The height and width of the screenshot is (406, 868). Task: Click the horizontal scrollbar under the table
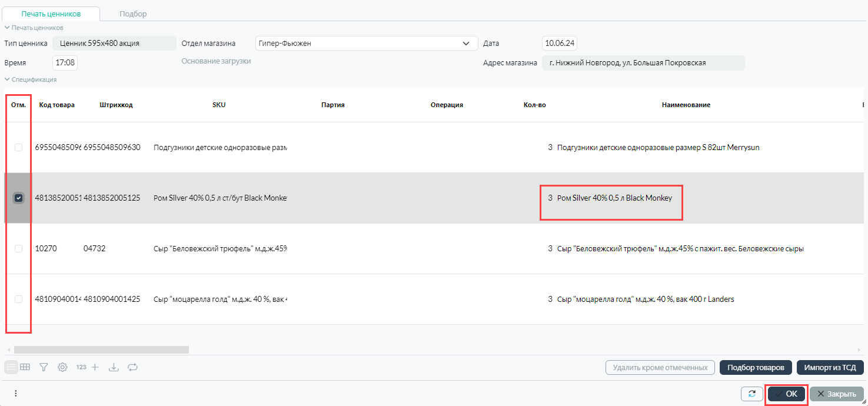(101, 350)
